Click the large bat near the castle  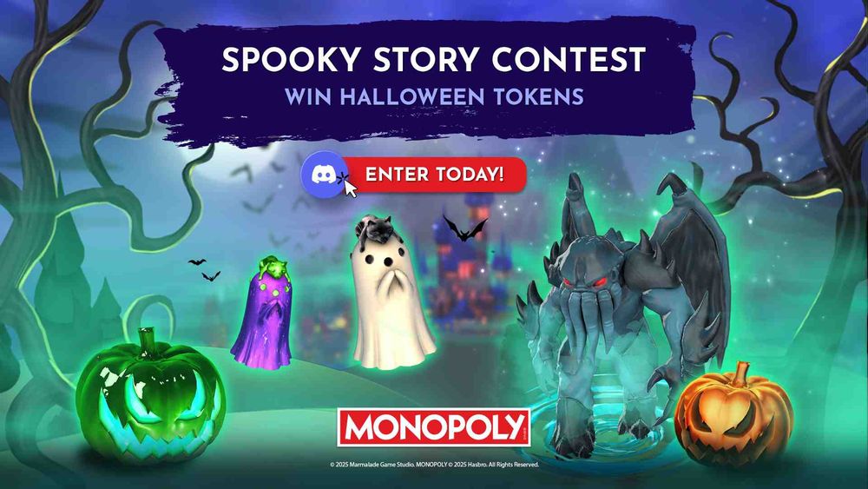coord(465,228)
